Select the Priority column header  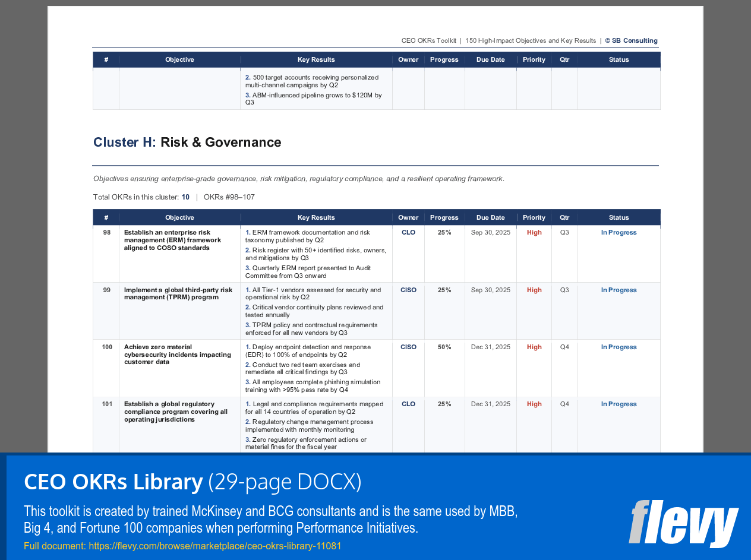(x=534, y=217)
